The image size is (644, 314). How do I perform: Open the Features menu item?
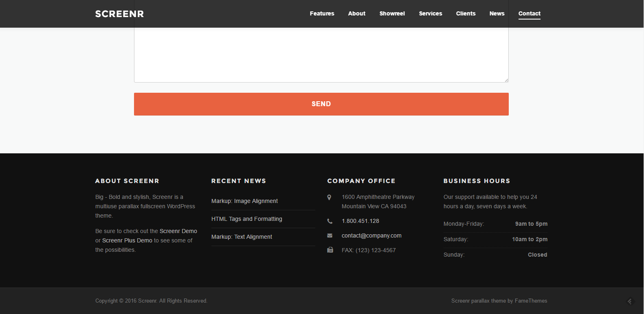[322, 13]
